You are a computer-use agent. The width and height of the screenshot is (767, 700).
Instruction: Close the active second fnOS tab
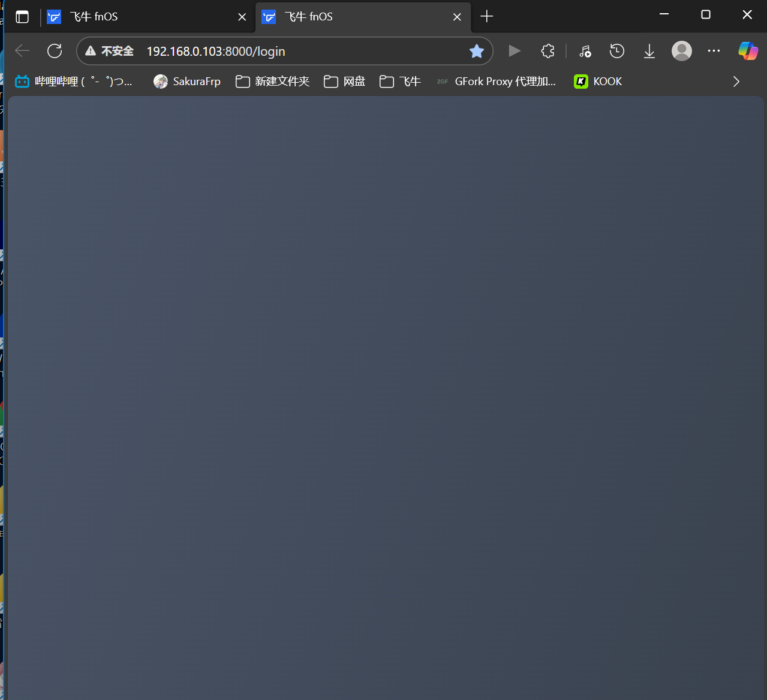click(x=457, y=17)
